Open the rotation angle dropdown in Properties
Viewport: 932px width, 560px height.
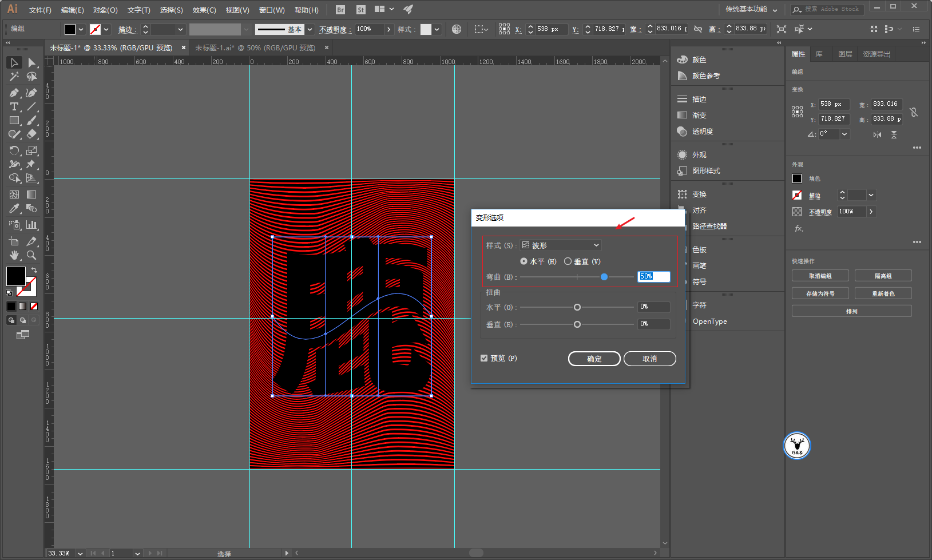click(844, 134)
